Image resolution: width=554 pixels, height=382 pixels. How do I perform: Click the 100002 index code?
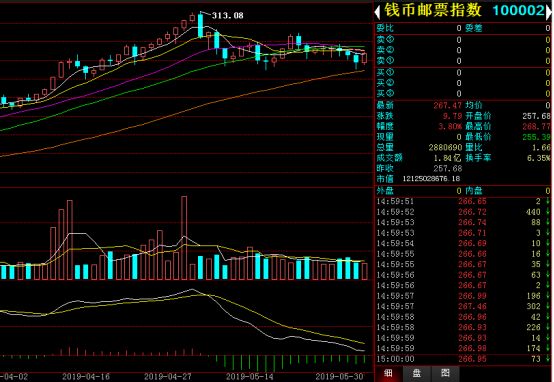point(519,11)
